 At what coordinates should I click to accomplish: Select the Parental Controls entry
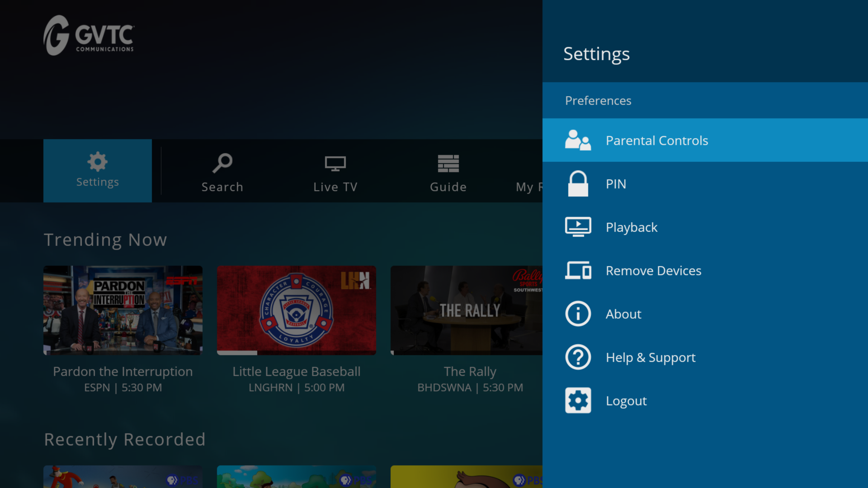click(656, 141)
